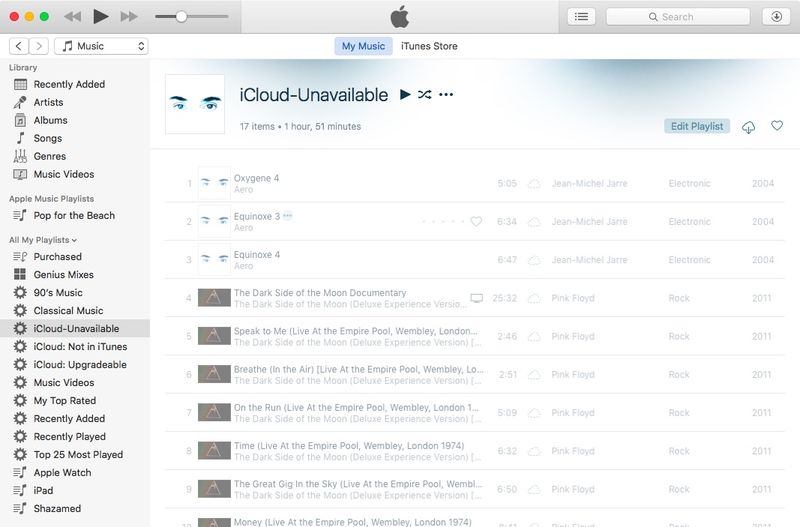The image size is (800, 527).
Task: Click the playlist cover artwork thumbnail
Action: tap(195, 104)
